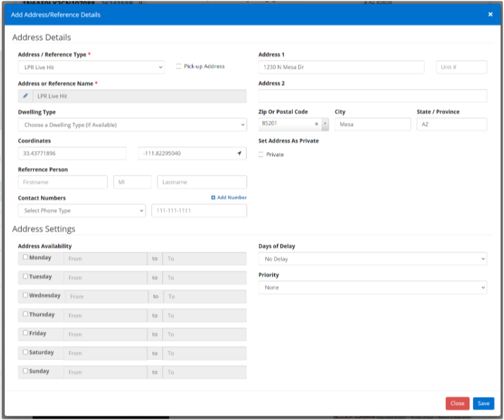Open the Priority dropdown
Screen dimensions: 504x420
coord(373,287)
